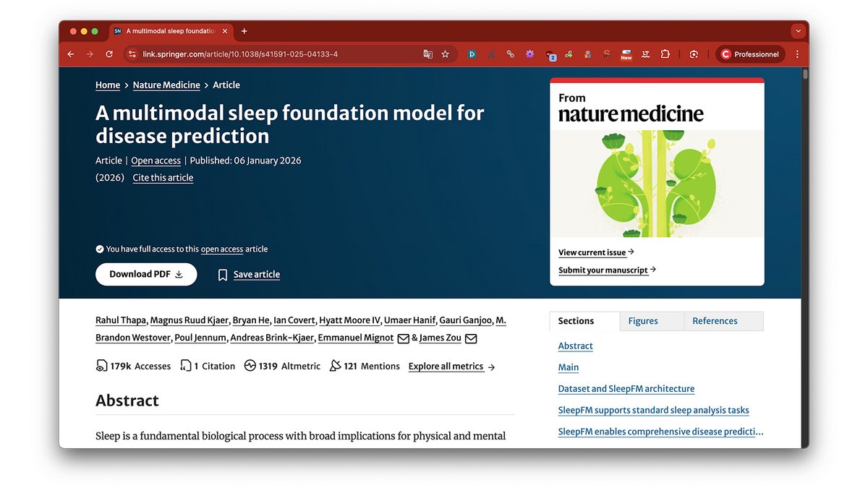Screen dimensions: 868x488
Task: Click the Download PDF button
Action: (146, 275)
